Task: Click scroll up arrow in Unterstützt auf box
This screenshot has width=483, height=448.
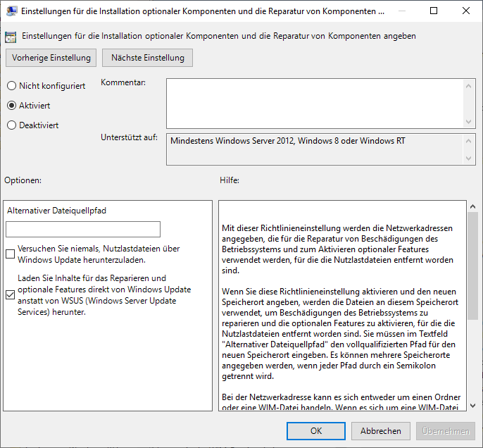Action: tap(470, 140)
